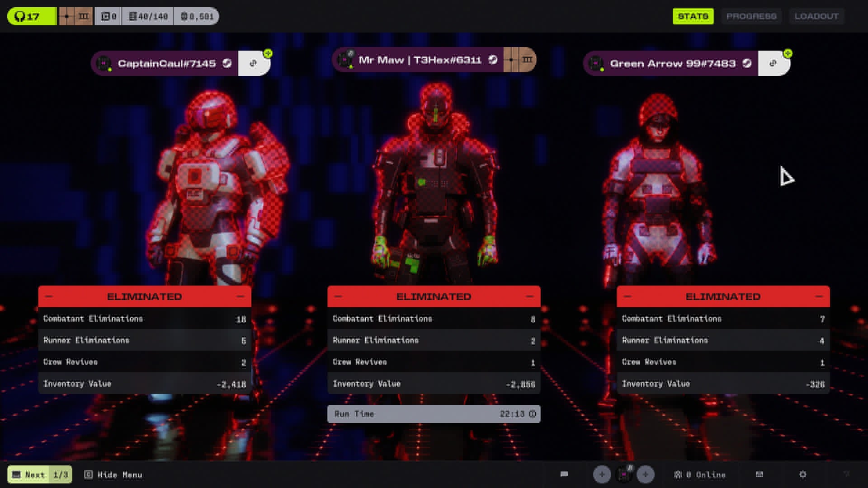The image size is (868, 488).
Task: Open the mail inbox icon
Action: point(759,474)
